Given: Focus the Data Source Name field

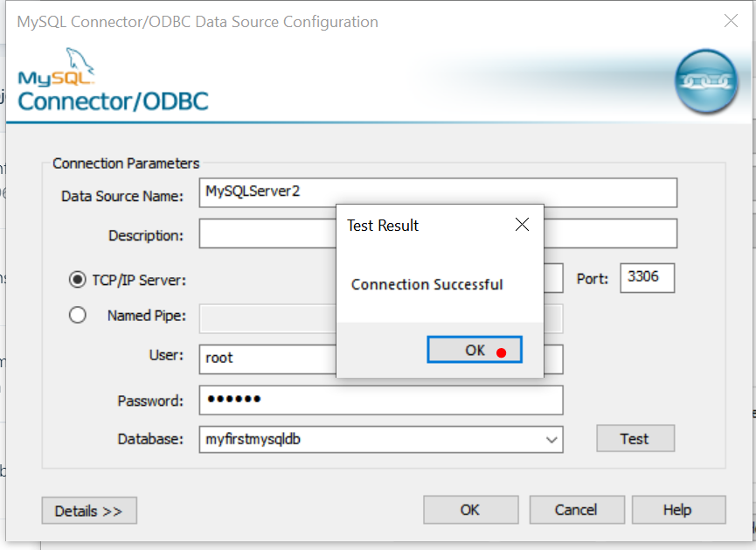Looking at the screenshot, I should (438, 192).
